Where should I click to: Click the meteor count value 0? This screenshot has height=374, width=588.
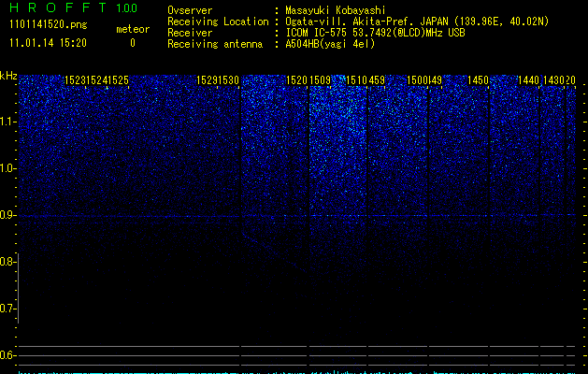(133, 43)
